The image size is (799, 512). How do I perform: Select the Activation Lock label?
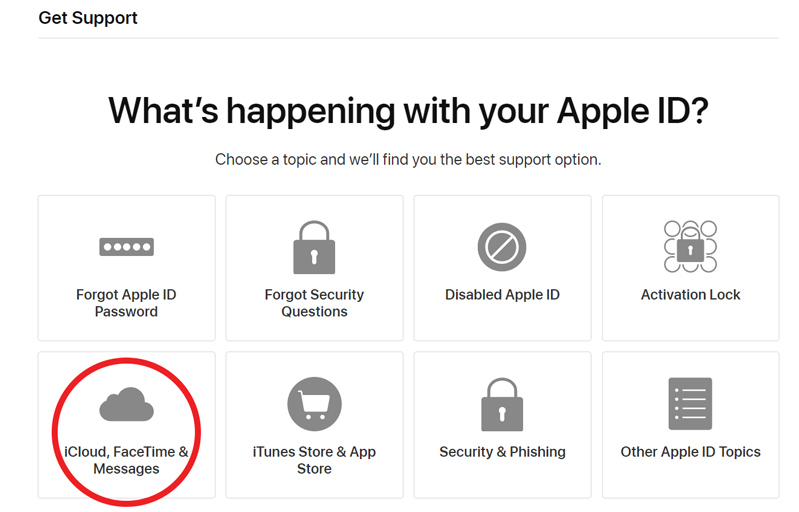[690, 295]
